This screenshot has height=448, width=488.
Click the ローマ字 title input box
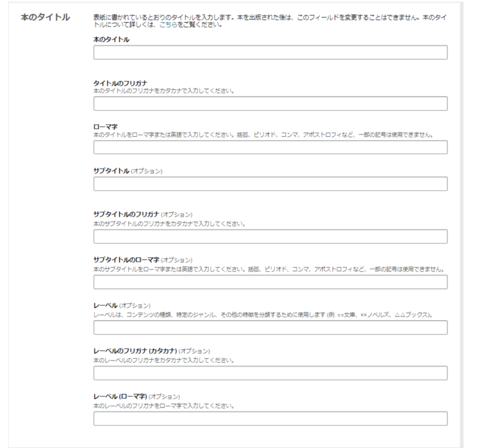tap(270, 147)
